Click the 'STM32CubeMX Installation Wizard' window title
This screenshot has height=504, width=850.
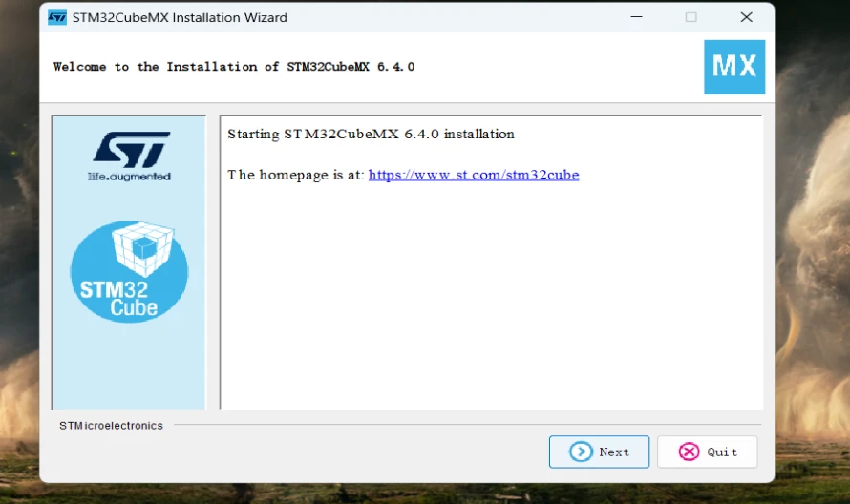[x=180, y=17]
